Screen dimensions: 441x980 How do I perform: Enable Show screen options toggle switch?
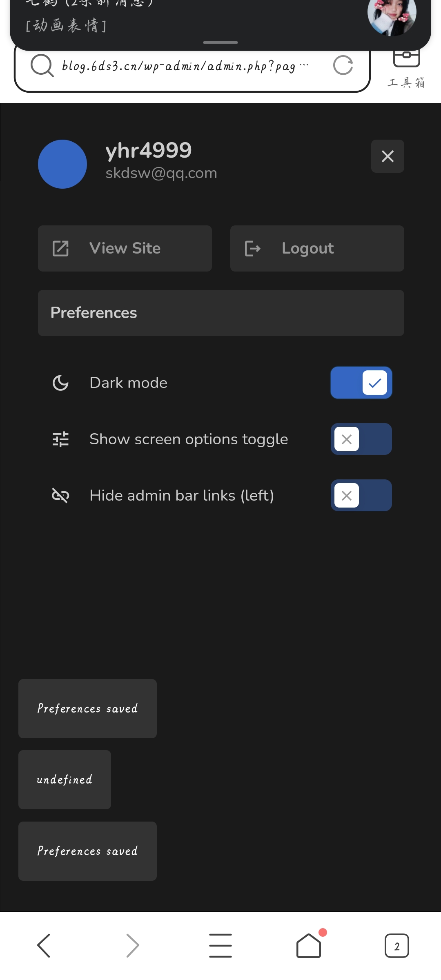pyautogui.click(x=361, y=439)
